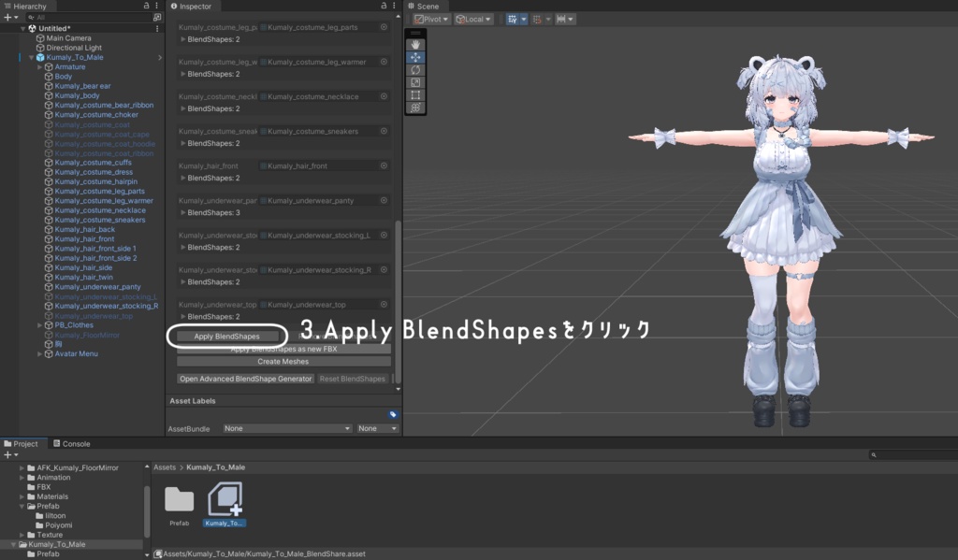Select the Rect transform tool
The height and width of the screenshot is (560, 958).
(416, 95)
